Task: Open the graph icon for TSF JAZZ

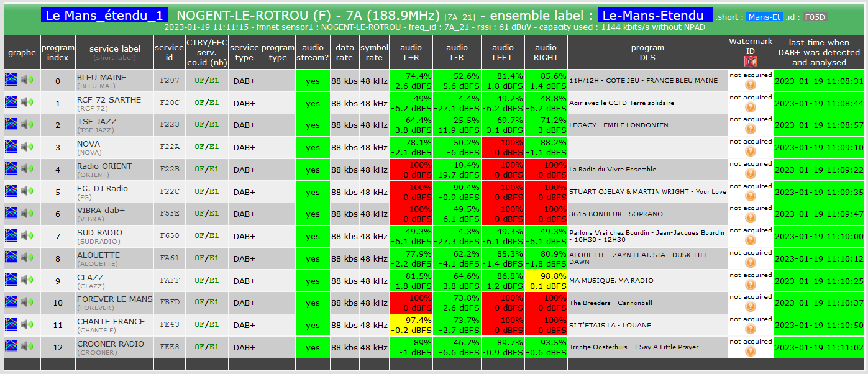Action: [x=11, y=125]
